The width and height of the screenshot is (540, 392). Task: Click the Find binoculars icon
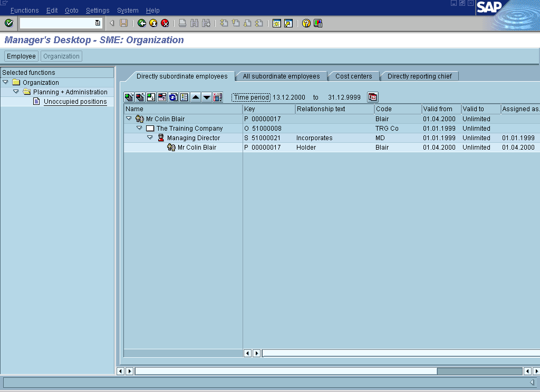coord(194,23)
